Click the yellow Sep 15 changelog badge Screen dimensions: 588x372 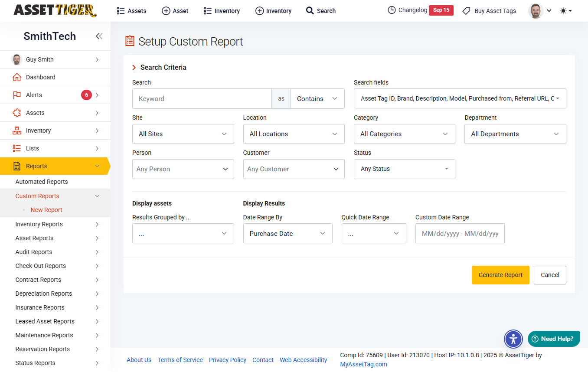point(441,10)
